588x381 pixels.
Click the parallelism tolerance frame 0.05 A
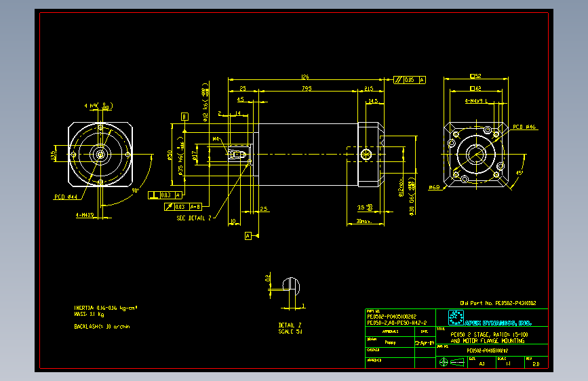pos(410,80)
